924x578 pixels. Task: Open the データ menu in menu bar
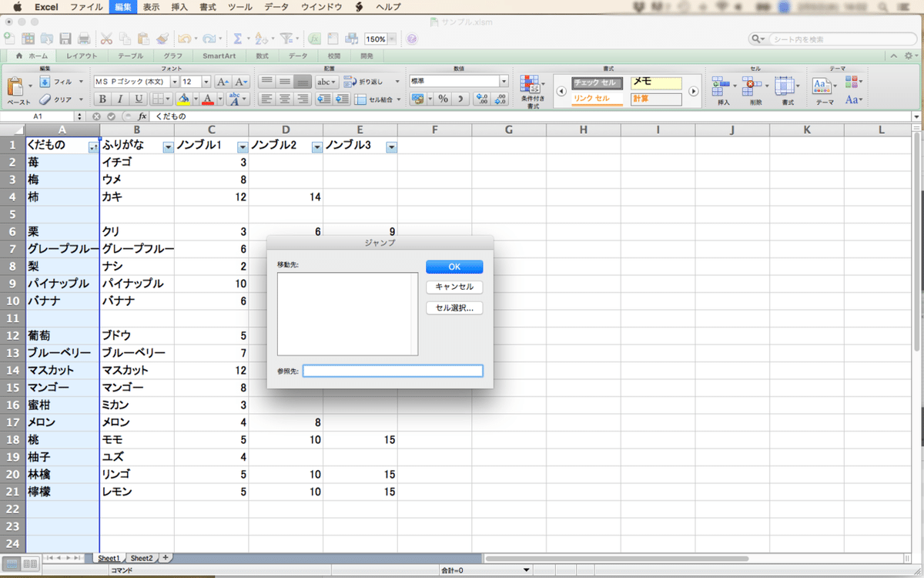click(x=276, y=6)
